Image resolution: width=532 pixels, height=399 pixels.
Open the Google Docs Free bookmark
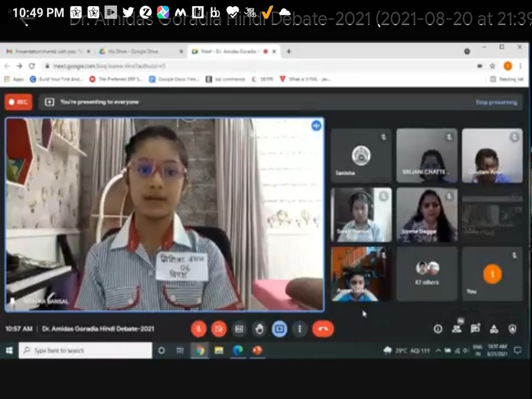coord(174,79)
